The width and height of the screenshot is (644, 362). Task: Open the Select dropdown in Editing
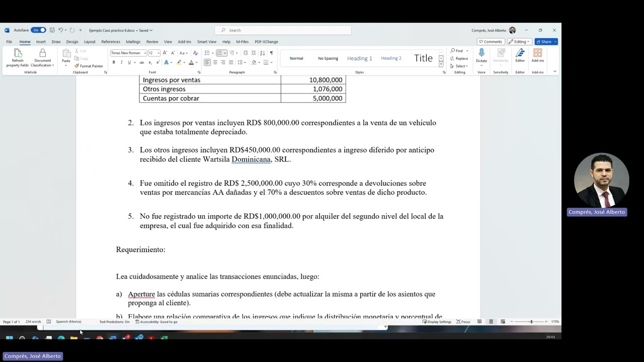tap(459, 66)
